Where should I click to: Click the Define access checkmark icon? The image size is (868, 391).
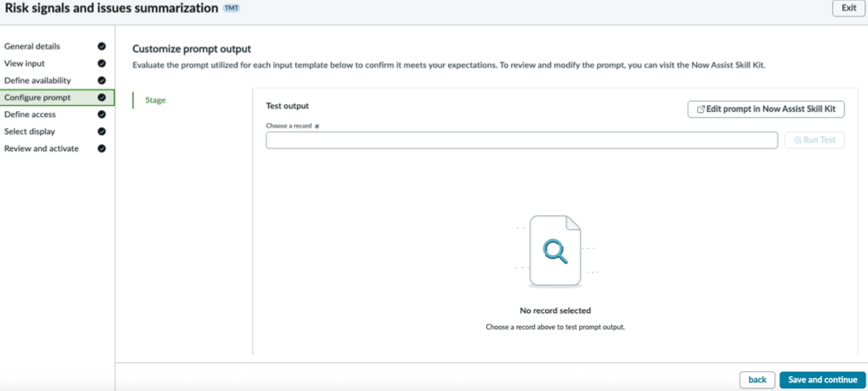(x=102, y=114)
